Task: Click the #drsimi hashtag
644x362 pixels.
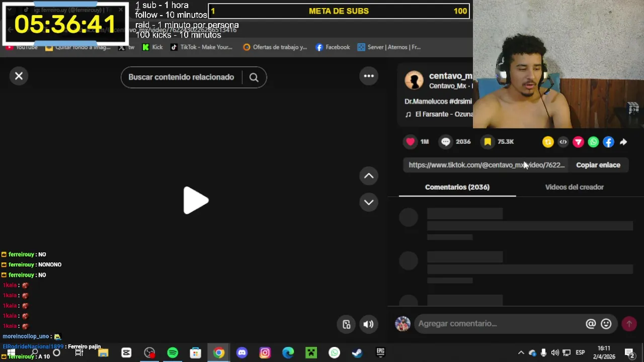Action: point(460,102)
